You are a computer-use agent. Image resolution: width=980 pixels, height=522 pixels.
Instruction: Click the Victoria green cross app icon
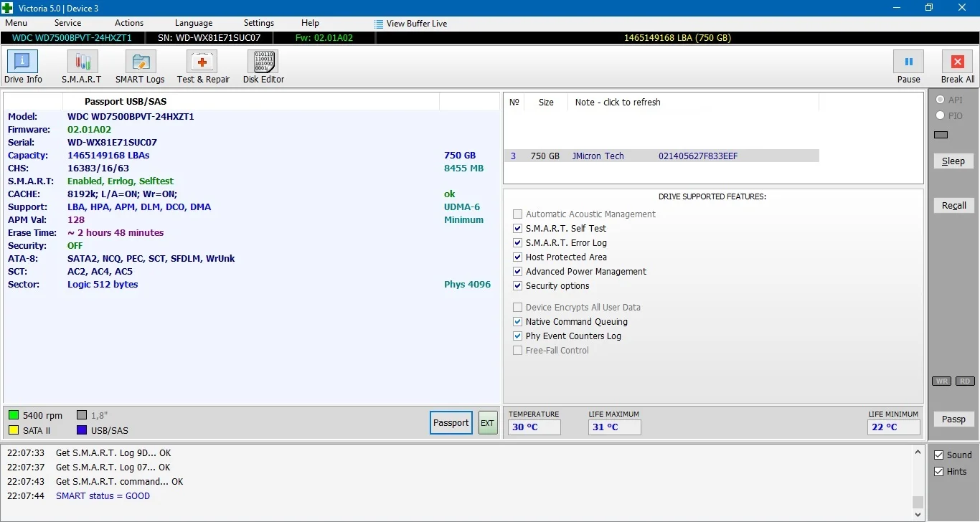[7, 8]
